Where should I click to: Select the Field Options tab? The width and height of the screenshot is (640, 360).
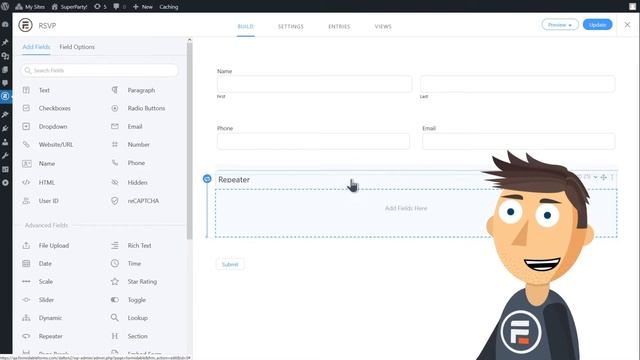[x=77, y=47]
